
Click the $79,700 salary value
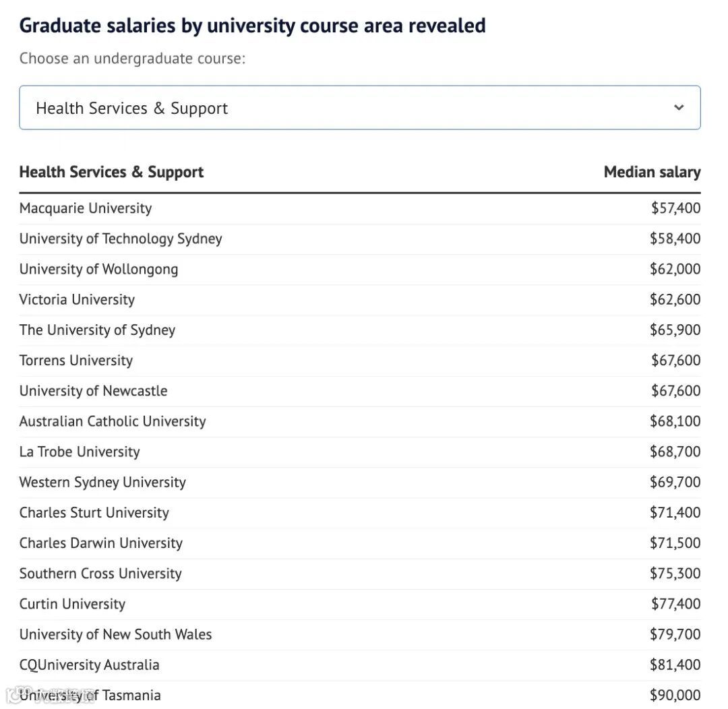pyautogui.click(x=675, y=634)
